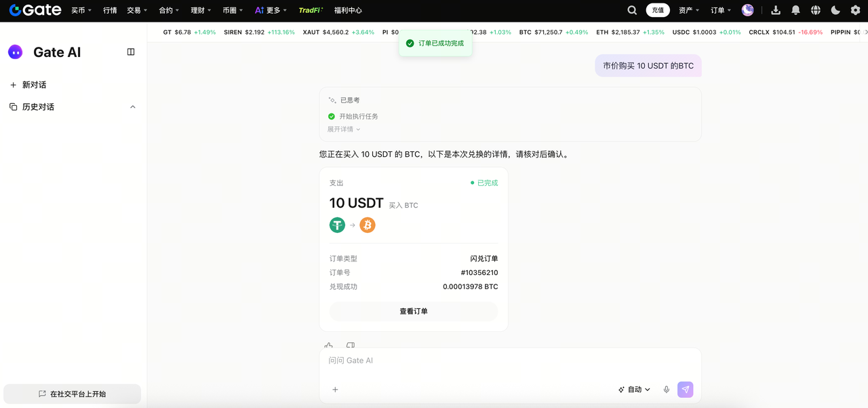Open the language globe icon

[x=815, y=10]
